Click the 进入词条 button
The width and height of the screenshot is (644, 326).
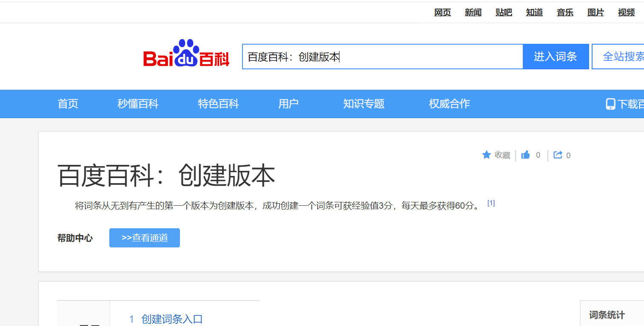(x=556, y=56)
